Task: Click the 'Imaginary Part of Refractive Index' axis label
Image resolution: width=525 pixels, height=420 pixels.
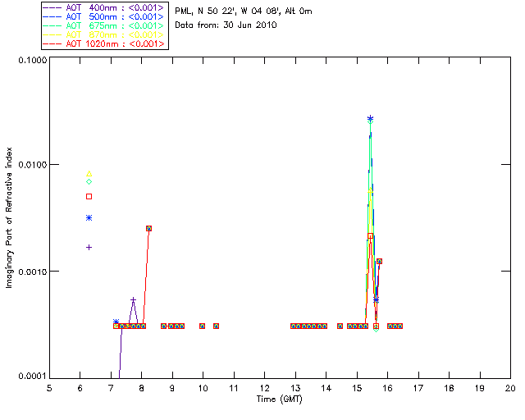Action: click(9, 217)
